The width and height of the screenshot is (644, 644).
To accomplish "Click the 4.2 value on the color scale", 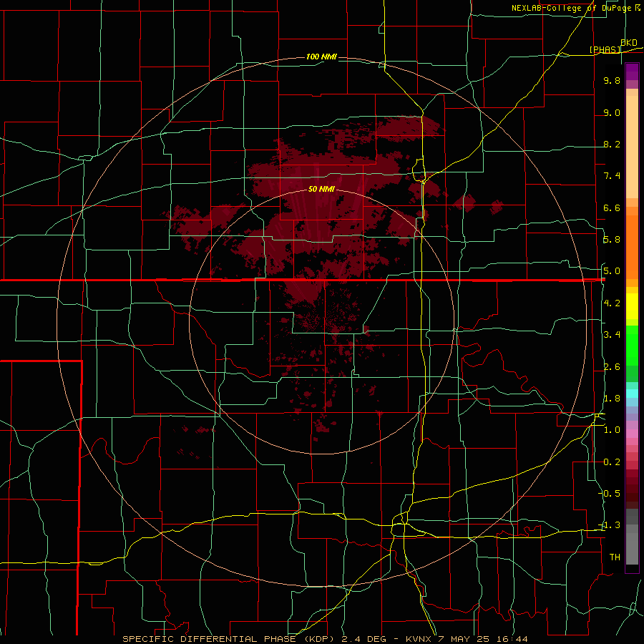I will [x=612, y=303].
